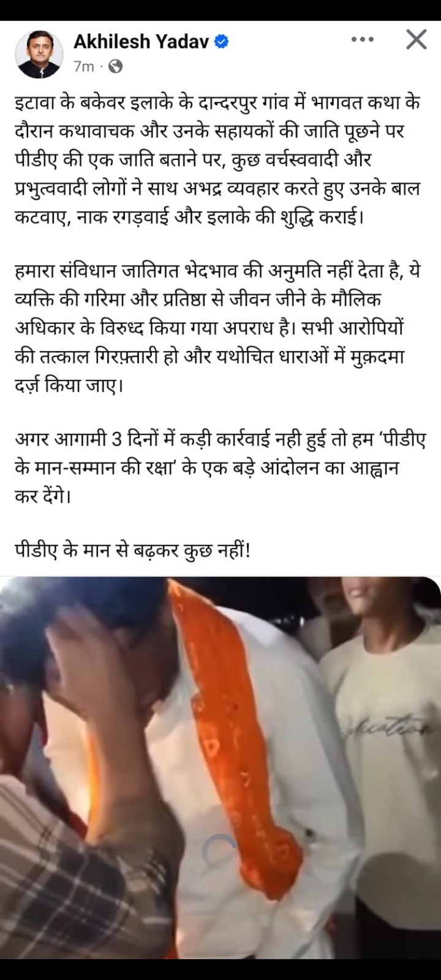441x980 pixels.
Task: Click the globe public audience icon
Action: point(115,66)
